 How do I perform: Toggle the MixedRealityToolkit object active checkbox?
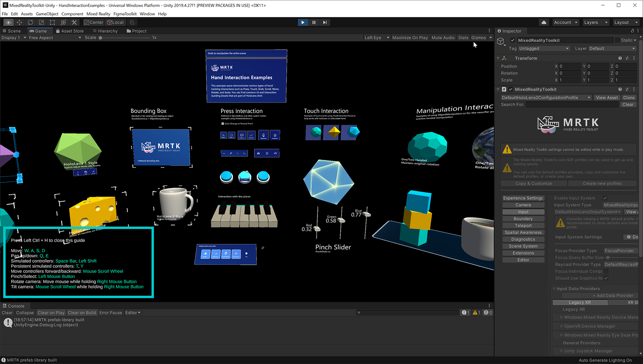coord(513,40)
